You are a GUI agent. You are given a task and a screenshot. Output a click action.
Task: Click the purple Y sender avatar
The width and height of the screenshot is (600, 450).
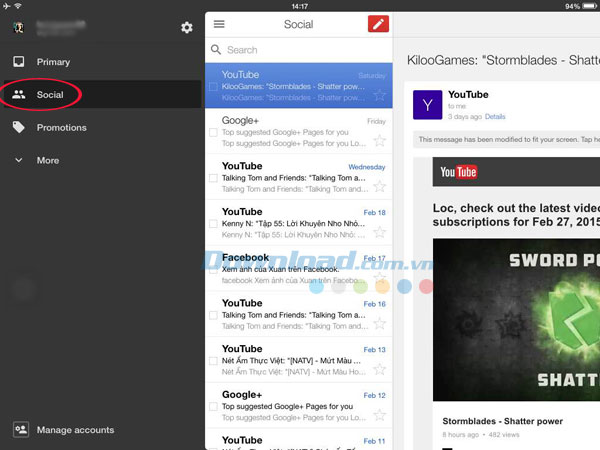[427, 105]
